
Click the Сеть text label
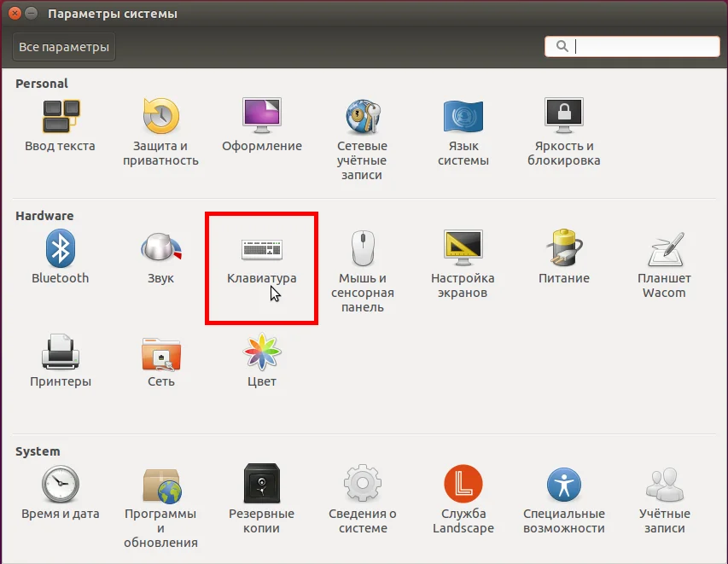pos(161,381)
